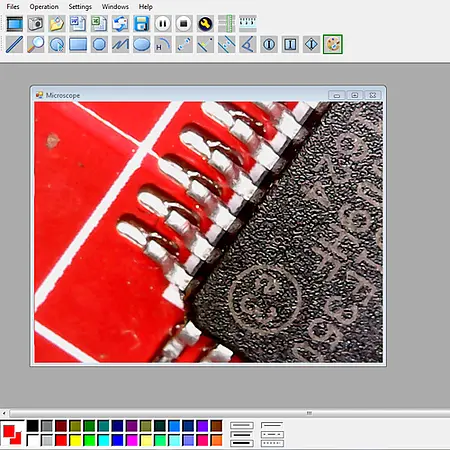Screen dimensions: 450x450
Task: Select the line drawing tool
Action: pyautogui.click(x=14, y=44)
